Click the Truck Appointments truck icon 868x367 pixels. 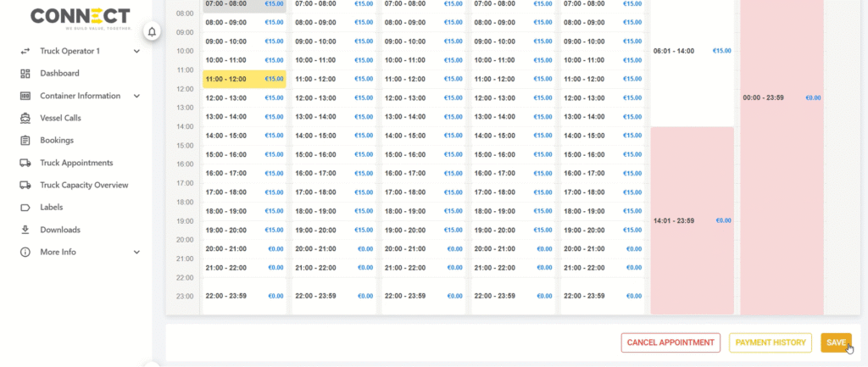click(x=25, y=163)
